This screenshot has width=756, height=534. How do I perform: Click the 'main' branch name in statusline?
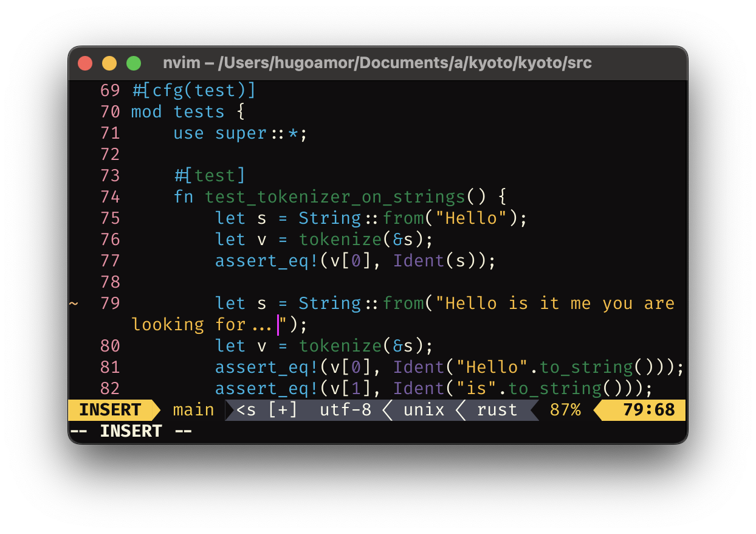tap(193, 410)
